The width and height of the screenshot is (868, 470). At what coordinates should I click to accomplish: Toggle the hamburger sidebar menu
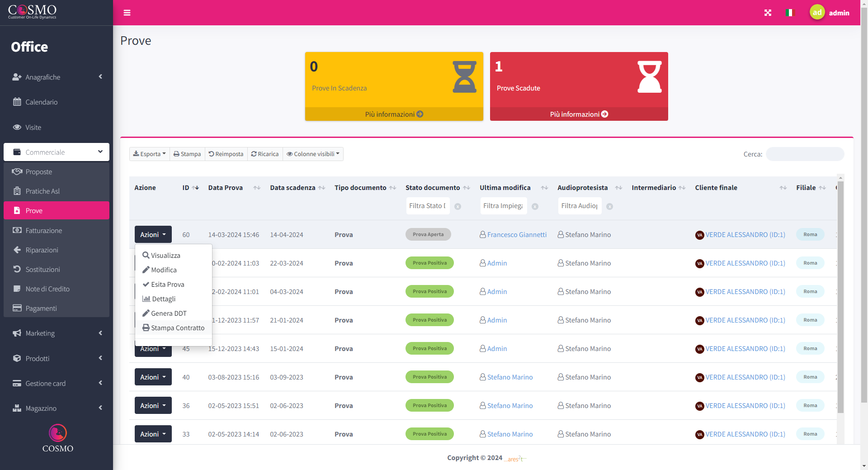[127, 13]
